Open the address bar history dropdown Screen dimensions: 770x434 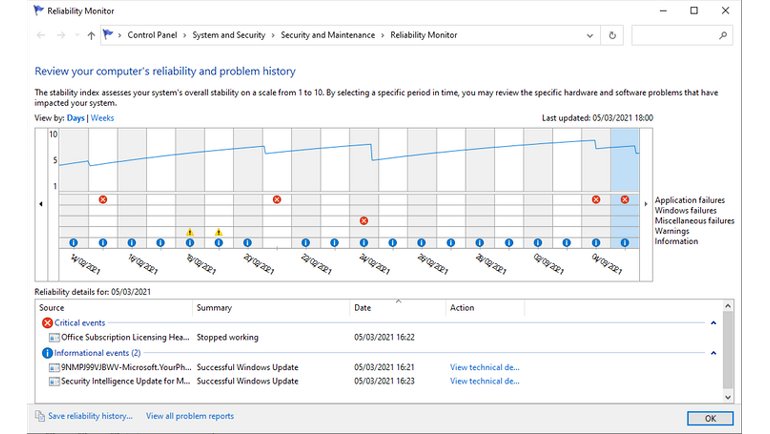590,35
